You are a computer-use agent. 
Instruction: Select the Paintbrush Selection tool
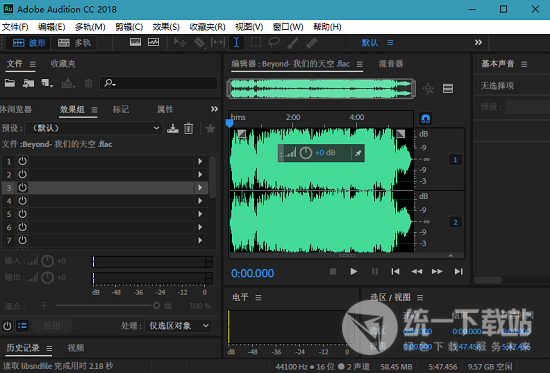click(x=293, y=43)
